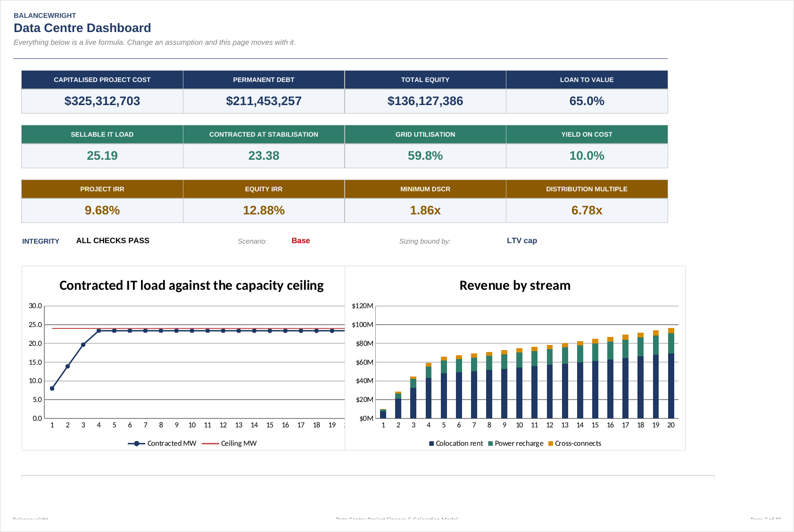Select the Loan to Value percentage
Viewport: 794px width, 532px height.
coord(587,101)
